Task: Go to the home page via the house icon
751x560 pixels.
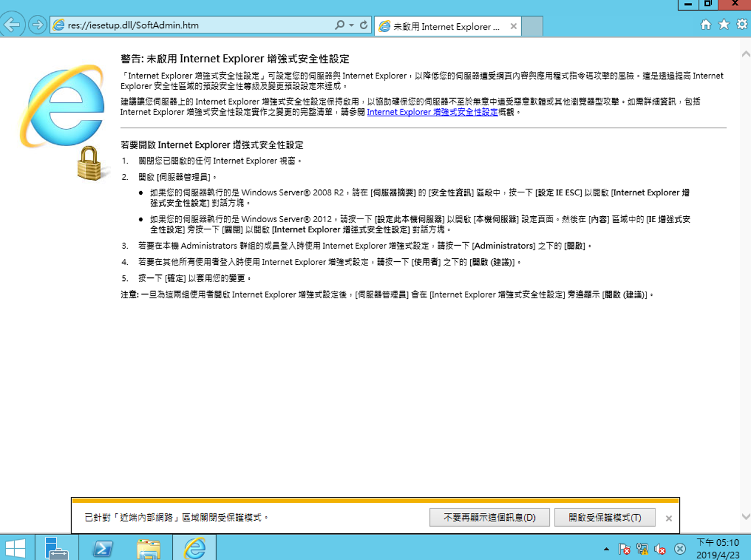Action: [x=706, y=25]
